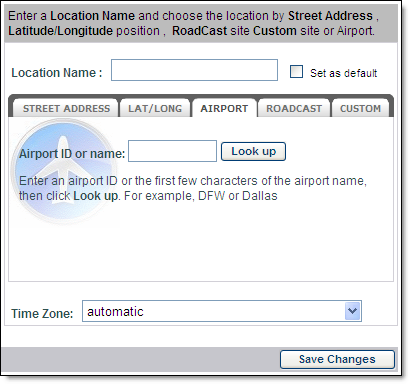410x384 pixels.
Task: Switch to the Street Address tab
Action: tap(66, 108)
